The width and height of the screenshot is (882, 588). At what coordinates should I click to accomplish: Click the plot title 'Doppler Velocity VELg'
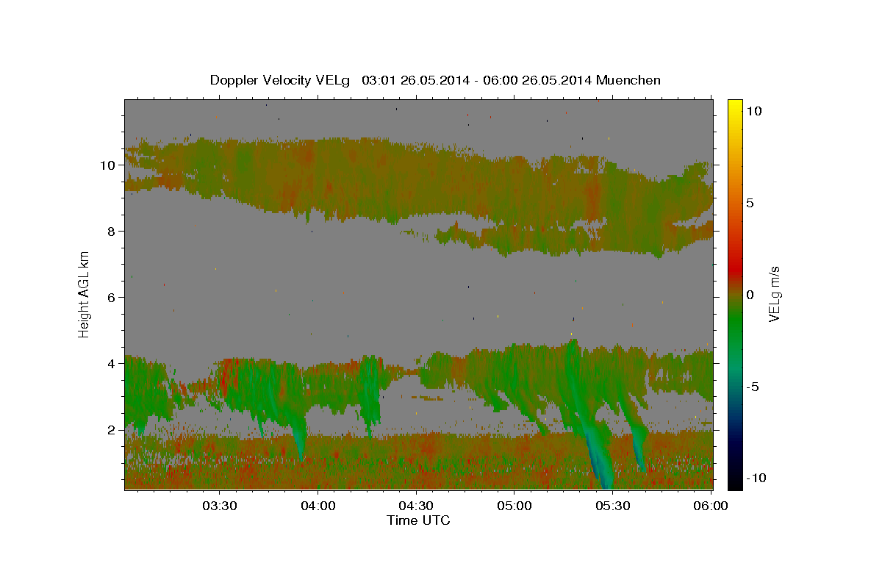coord(282,80)
